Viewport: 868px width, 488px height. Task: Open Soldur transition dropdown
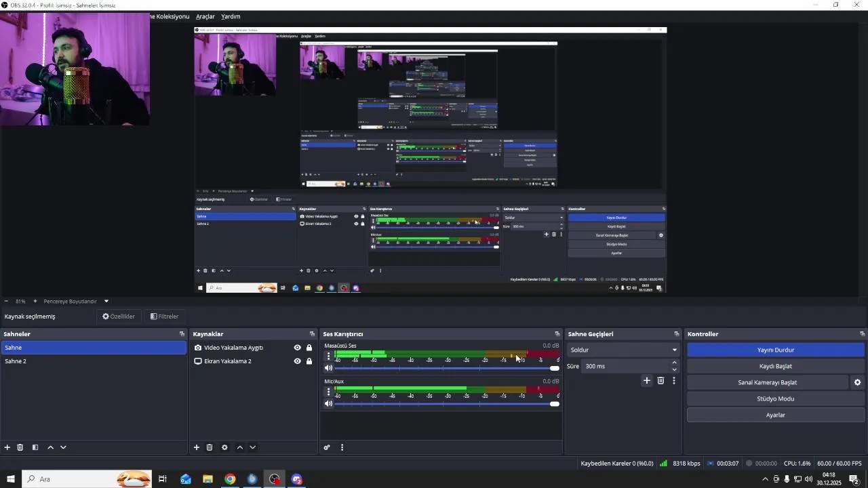point(623,350)
